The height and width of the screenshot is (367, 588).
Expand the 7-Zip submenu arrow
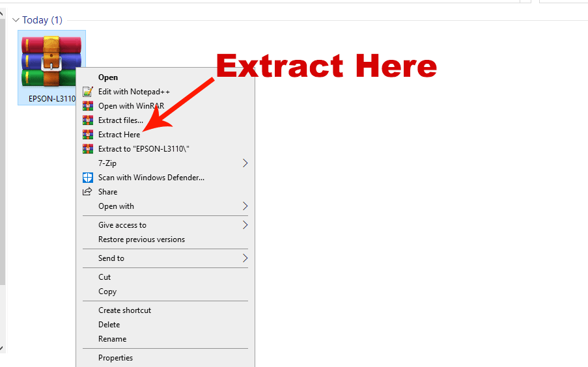(245, 163)
